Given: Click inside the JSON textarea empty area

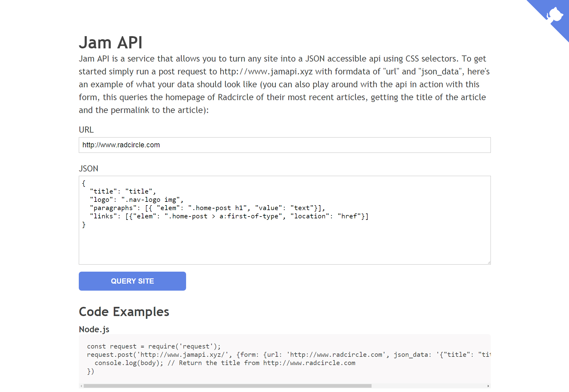Looking at the screenshot, I should (284, 245).
